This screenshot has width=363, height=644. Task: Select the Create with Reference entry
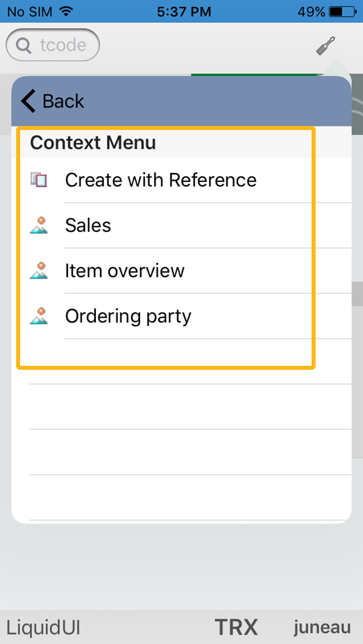coord(161,180)
